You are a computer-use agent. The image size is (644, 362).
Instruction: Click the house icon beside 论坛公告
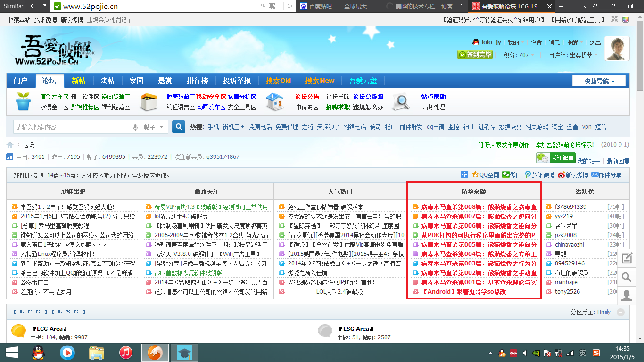(x=274, y=101)
